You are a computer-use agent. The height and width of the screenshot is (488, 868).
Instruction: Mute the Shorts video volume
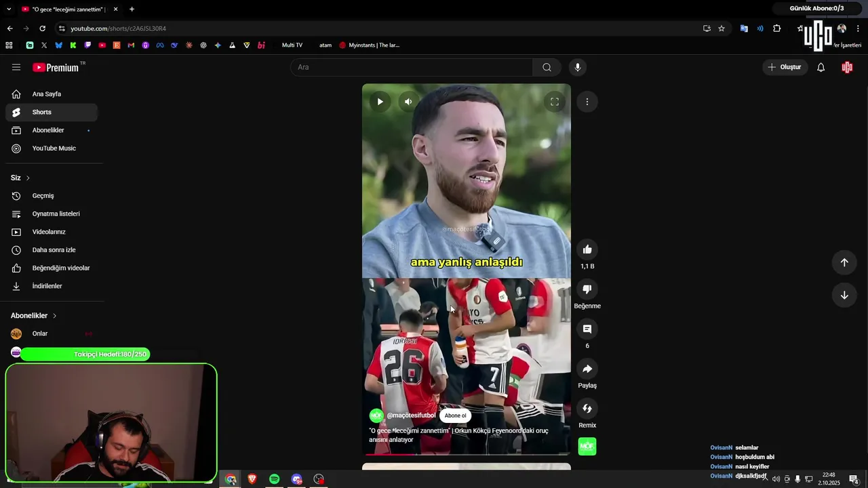408,102
